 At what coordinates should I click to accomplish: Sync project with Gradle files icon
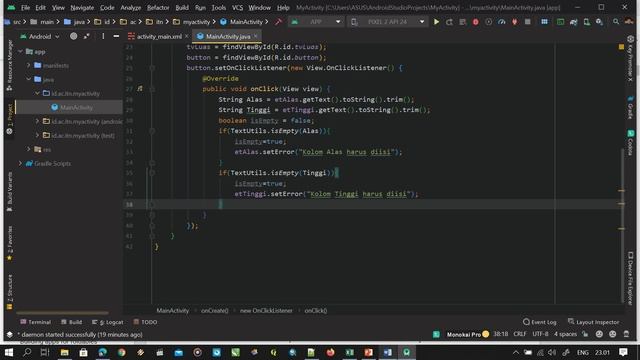[x=573, y=22]
